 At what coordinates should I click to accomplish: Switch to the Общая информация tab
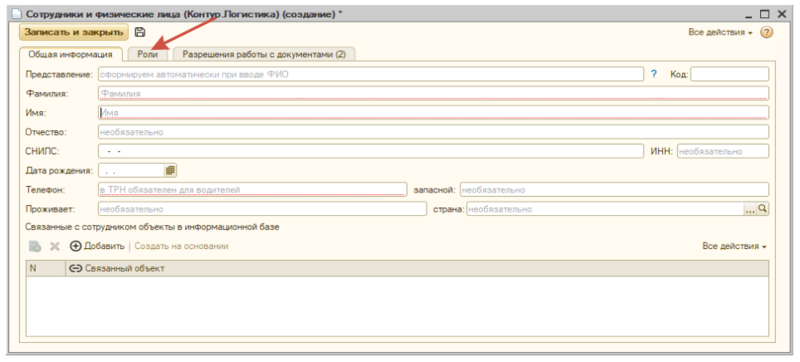tap(70, 55)
